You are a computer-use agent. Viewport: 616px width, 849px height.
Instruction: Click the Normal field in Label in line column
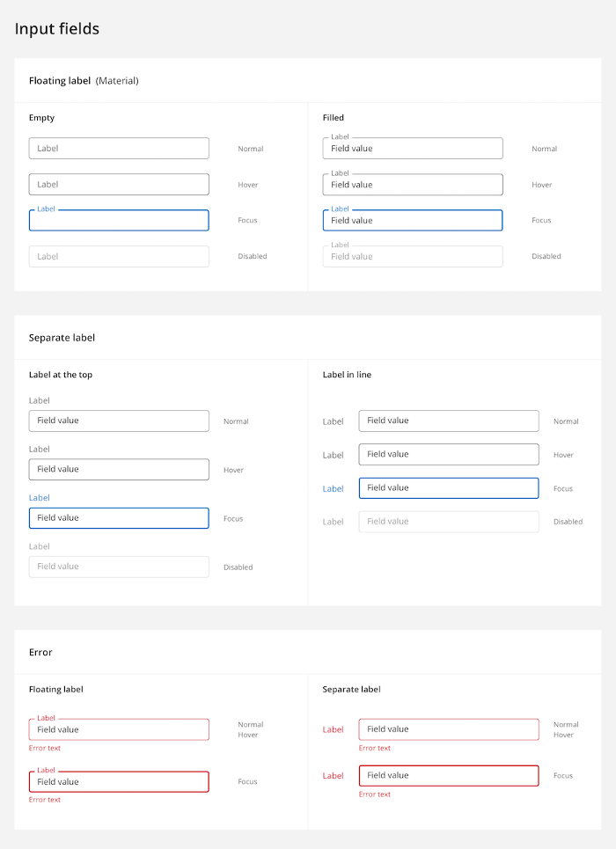[x=449, y=421]
